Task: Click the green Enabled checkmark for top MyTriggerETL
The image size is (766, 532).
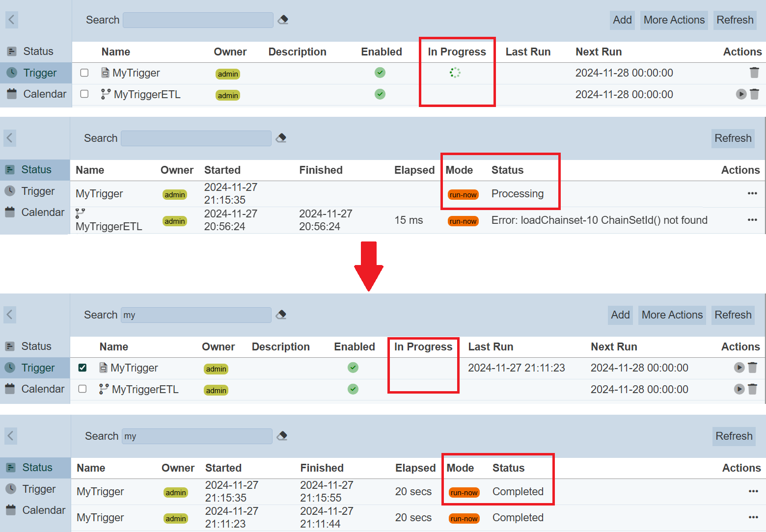Action: 380,94
